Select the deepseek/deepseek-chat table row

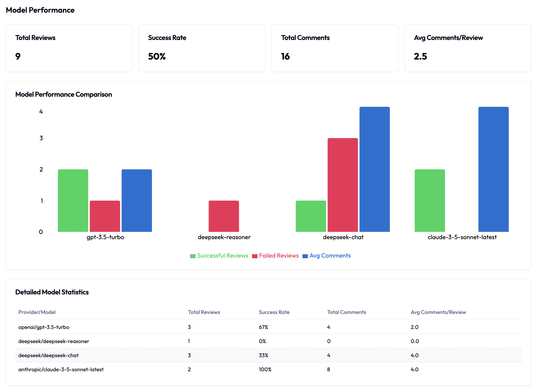268,355
